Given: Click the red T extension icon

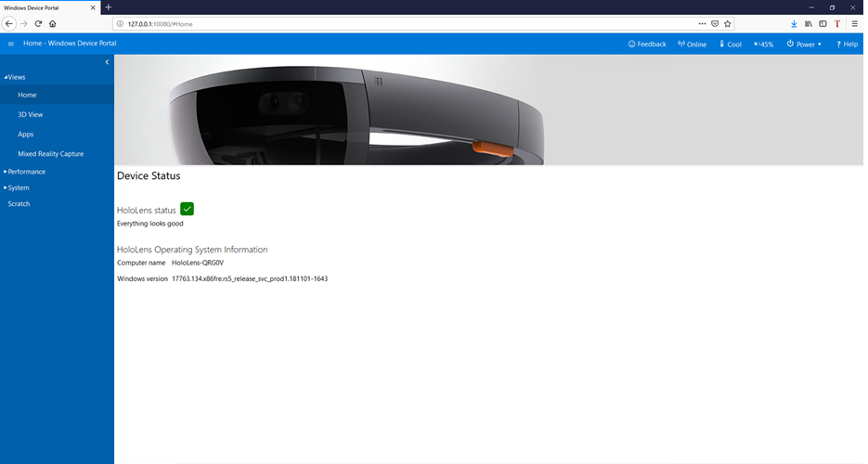Looking at the screenshot, I should point(837,24).
